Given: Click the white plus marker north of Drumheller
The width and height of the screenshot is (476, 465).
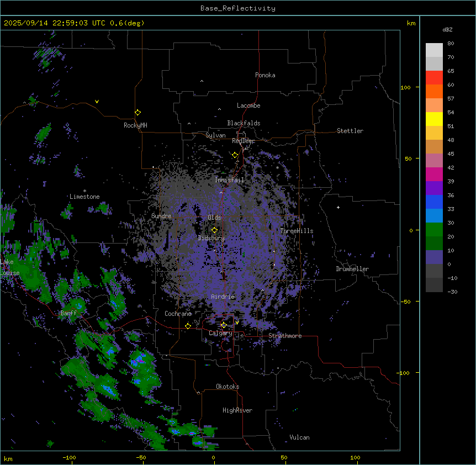Looking at the screenshot, I should 338,207.
